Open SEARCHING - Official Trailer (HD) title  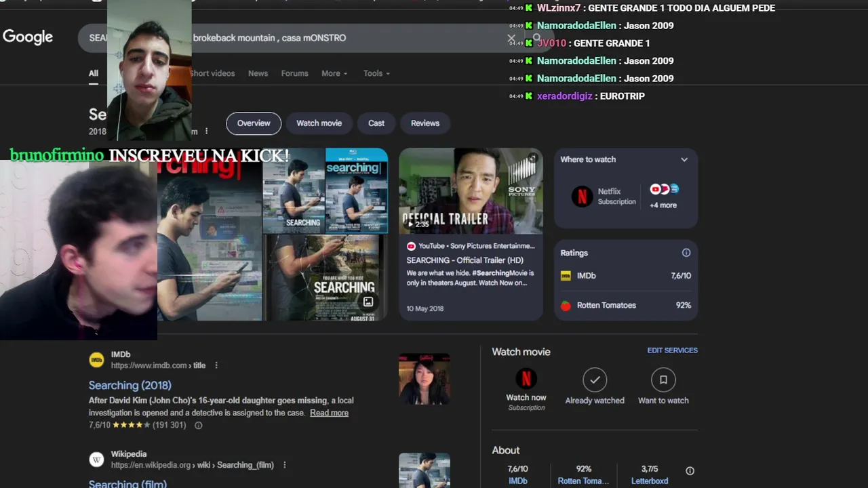[x=465, y=260]
